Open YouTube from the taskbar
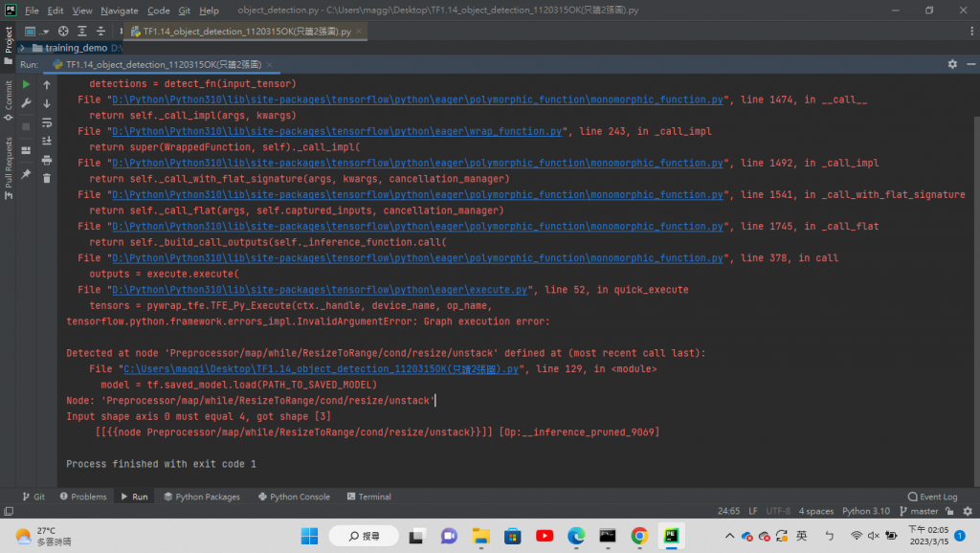Image resolution: width=980 pixels, height=553 pixels. [x=545, y=536]
